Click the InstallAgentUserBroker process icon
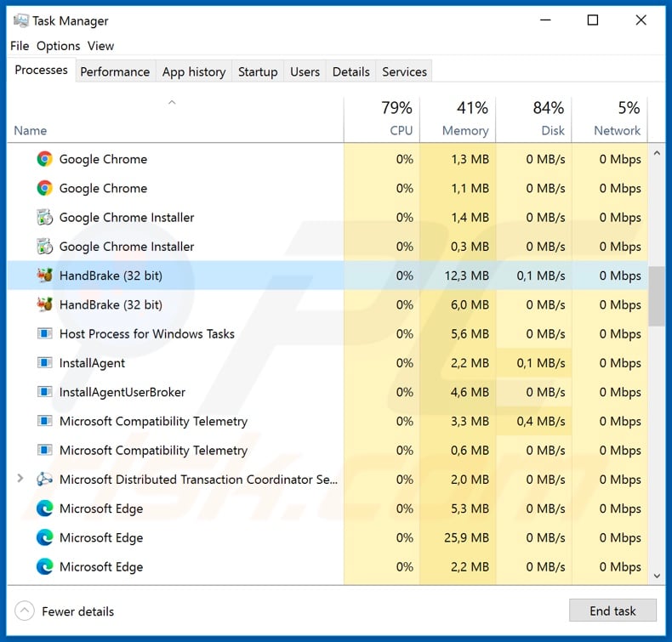The image size is (672, 642). coord(44,391)
